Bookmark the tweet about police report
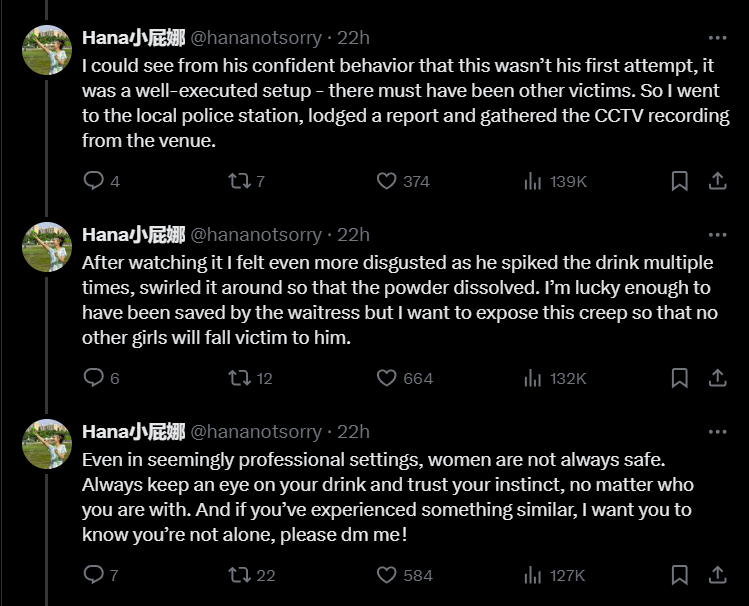The image size is (749, 606). click(679, 181)
